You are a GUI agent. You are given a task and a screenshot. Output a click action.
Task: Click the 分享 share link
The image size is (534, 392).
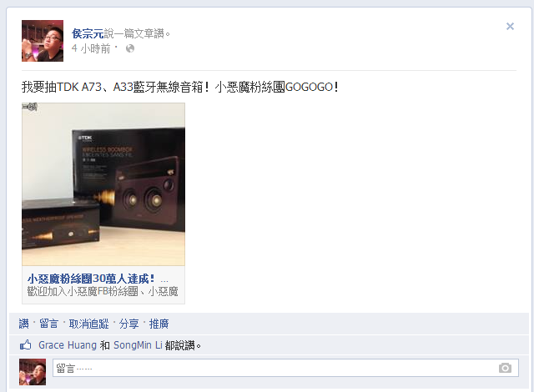128,324
